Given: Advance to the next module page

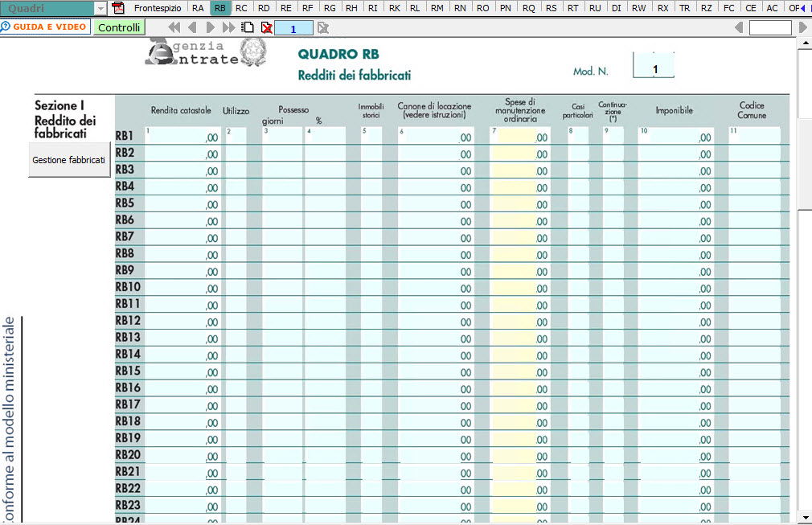Looking at the screenshot, I should click(x=211, y=27).
